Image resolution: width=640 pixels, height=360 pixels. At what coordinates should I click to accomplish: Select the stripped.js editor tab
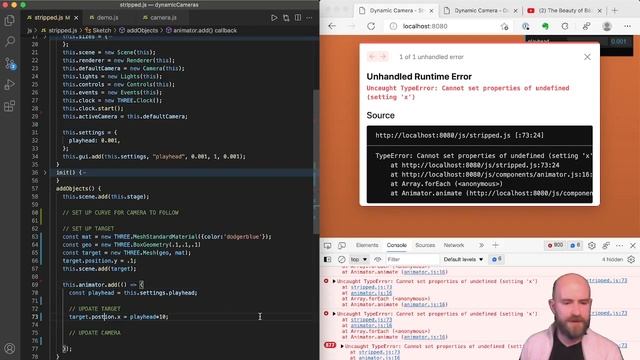[x=49, y=18]
